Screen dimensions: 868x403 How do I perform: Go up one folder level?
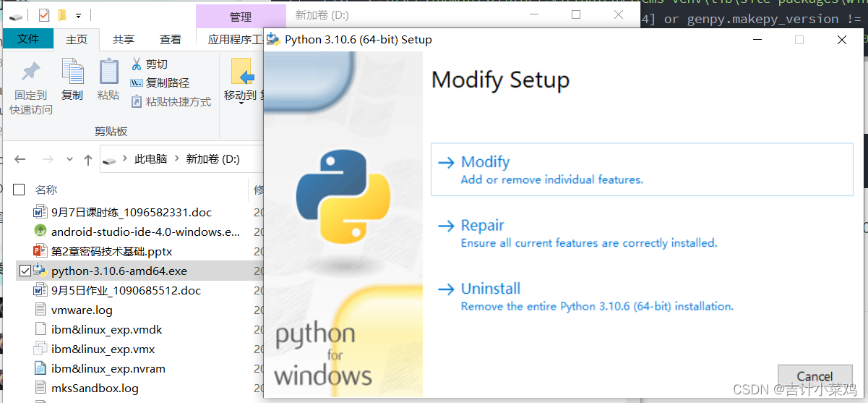click(x=87, y=159)
